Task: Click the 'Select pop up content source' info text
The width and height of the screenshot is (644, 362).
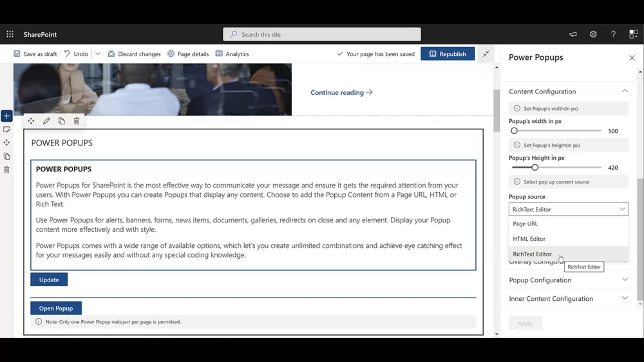Action: tap(556, 182)
